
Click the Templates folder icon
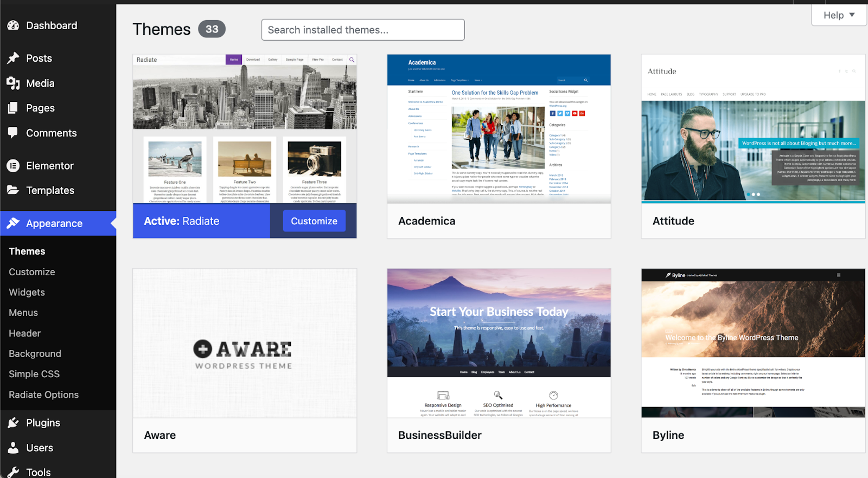(13, 190)
